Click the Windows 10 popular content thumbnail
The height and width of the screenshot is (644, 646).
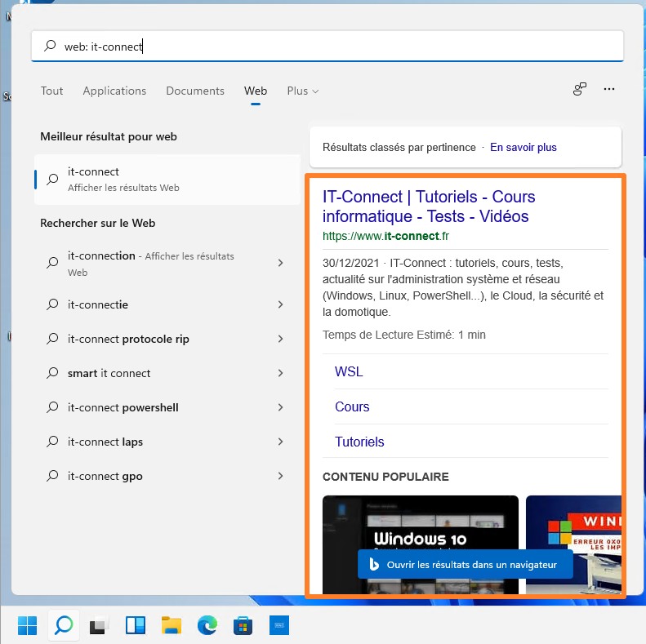pyautogui.click(x=420, y=522)
